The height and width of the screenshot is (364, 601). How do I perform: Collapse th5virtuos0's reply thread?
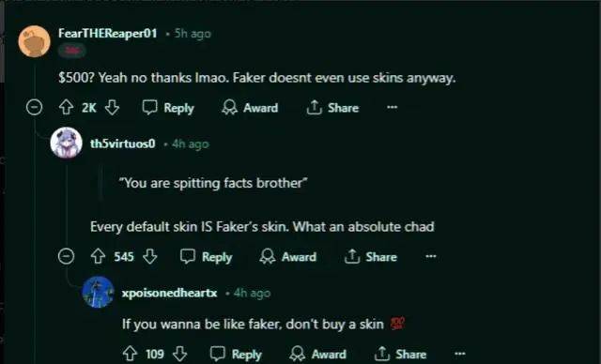(x=66, y=256)
